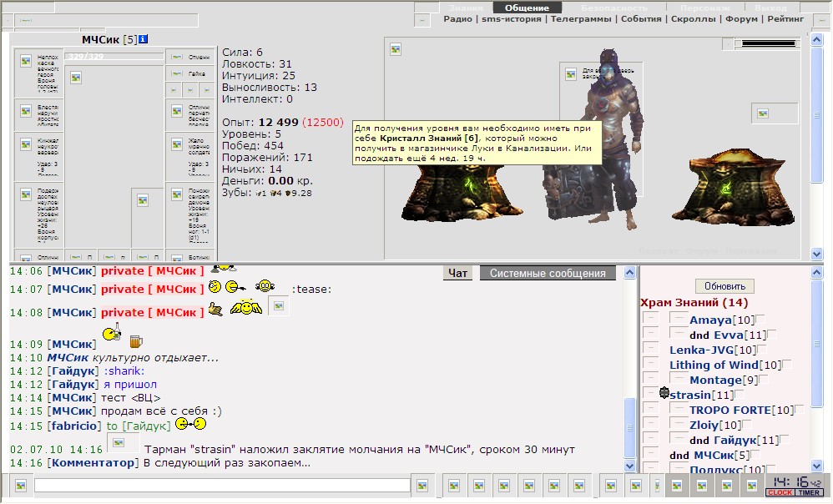Go to the Персонаж tab

tap(705, 8)
